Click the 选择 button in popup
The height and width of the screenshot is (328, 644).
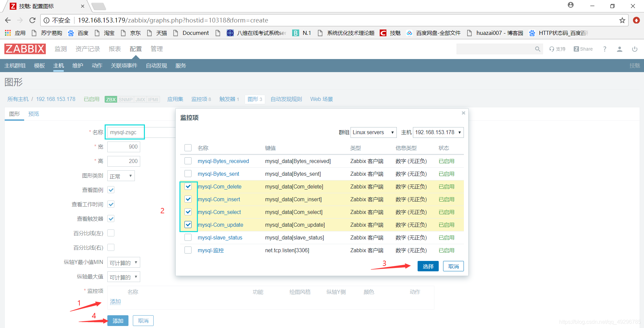point(428,266)
